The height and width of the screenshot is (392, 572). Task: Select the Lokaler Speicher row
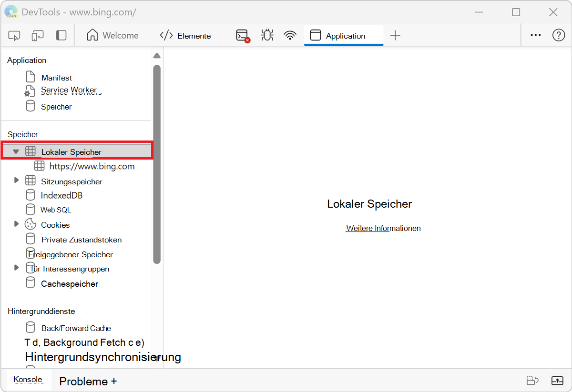77,151
